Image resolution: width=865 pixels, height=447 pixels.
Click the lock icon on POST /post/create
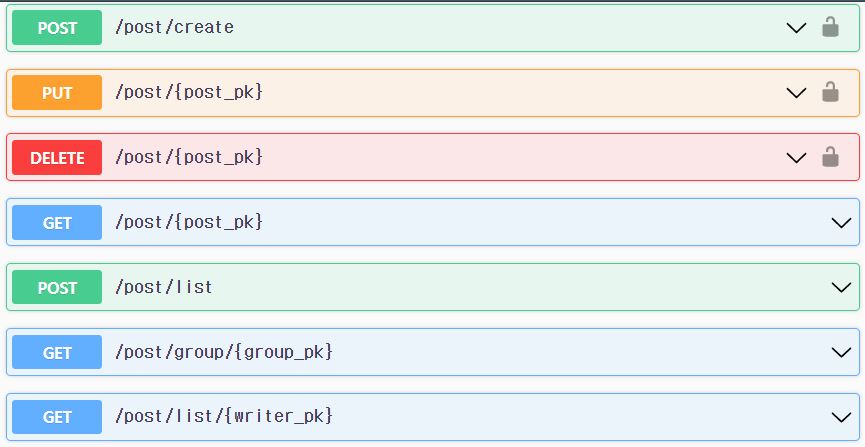830,27
